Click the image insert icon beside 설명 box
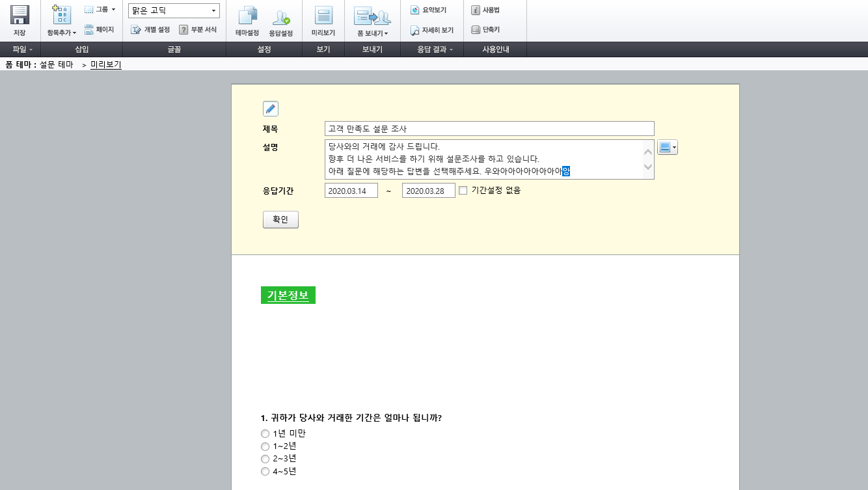The height and width of the screenshot is (490, 868). [x=664, y=147]
